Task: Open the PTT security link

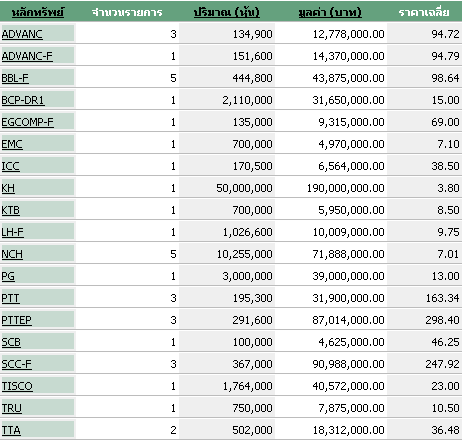Action: pos(10,298)
